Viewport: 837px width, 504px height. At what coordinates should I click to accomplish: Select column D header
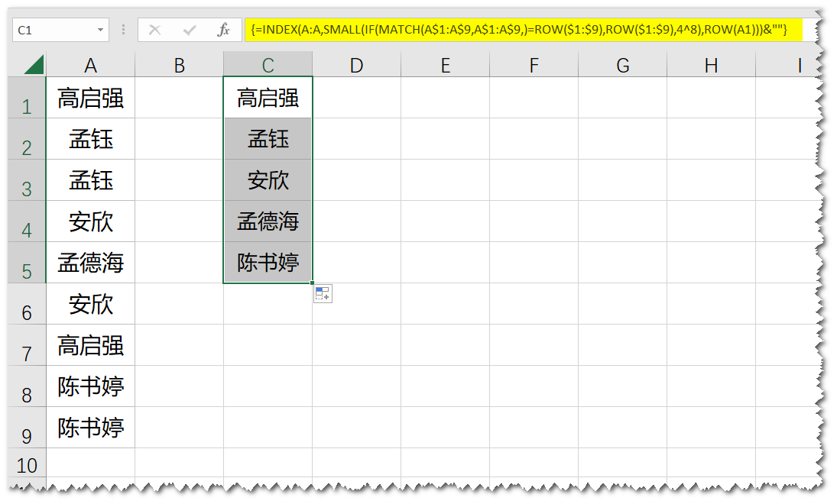356,65
